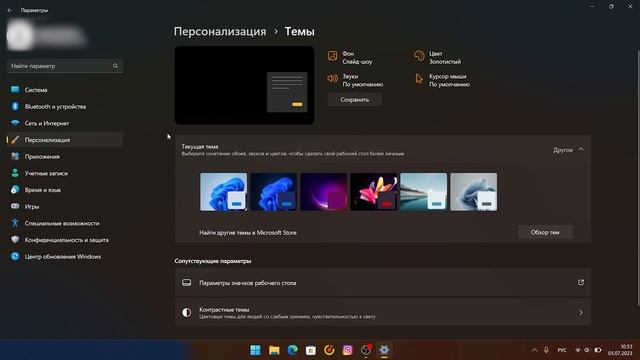Select the Персонализация sidebar item
The width and height of the screenshot is (640, 360).
pyautogui.click(x=64, y=140)
